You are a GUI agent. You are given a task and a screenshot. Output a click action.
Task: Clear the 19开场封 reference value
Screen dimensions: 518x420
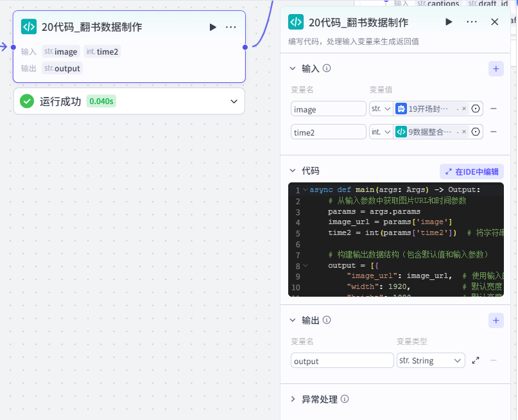464,109
